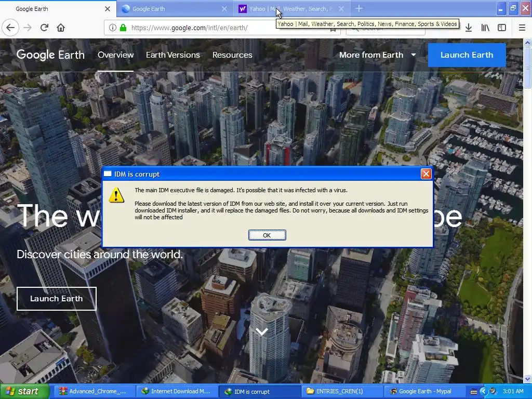Close the Yahoo tab
Image resolution: width=532 pixels, height=399 pixels.
click(x=341, y=9)
